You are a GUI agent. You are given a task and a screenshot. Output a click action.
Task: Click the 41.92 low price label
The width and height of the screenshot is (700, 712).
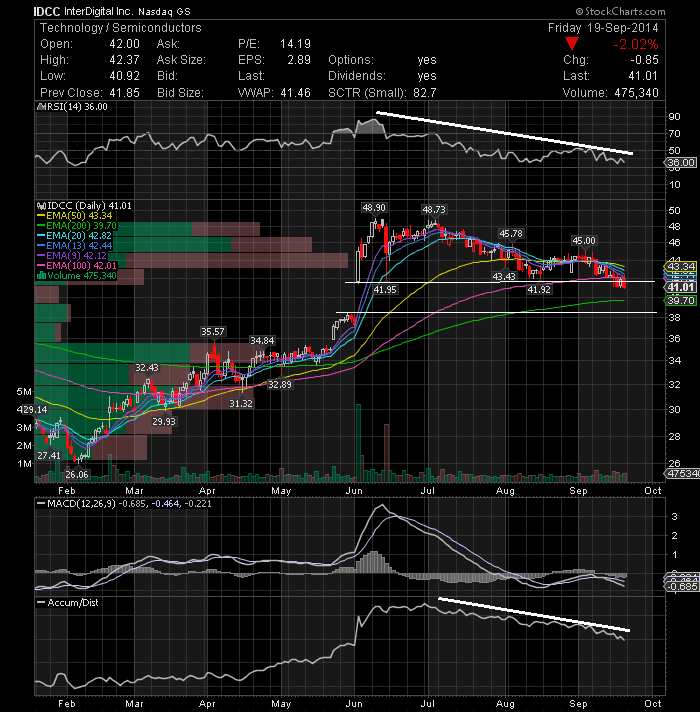click(539, 290)
